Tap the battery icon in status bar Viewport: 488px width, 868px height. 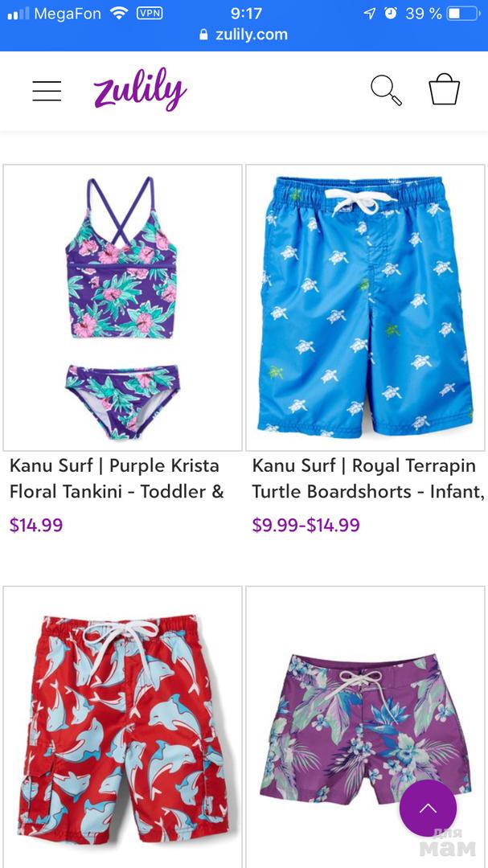(464, 14)
